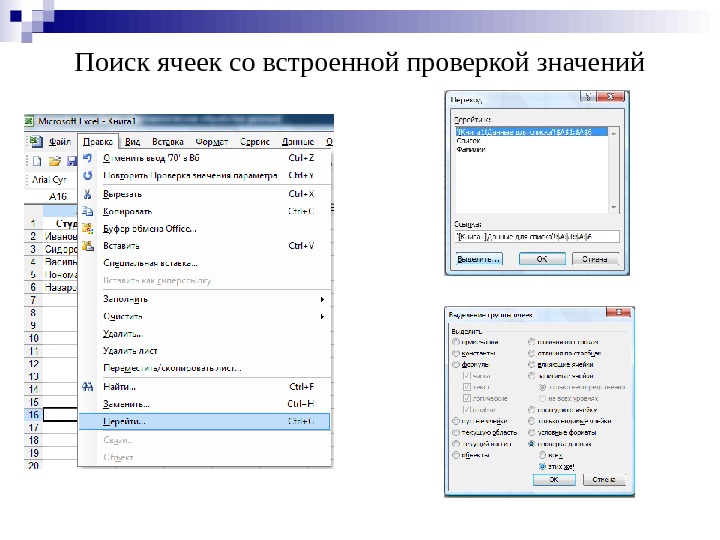Click the Open folder toolbar icon

coord(55,161)
